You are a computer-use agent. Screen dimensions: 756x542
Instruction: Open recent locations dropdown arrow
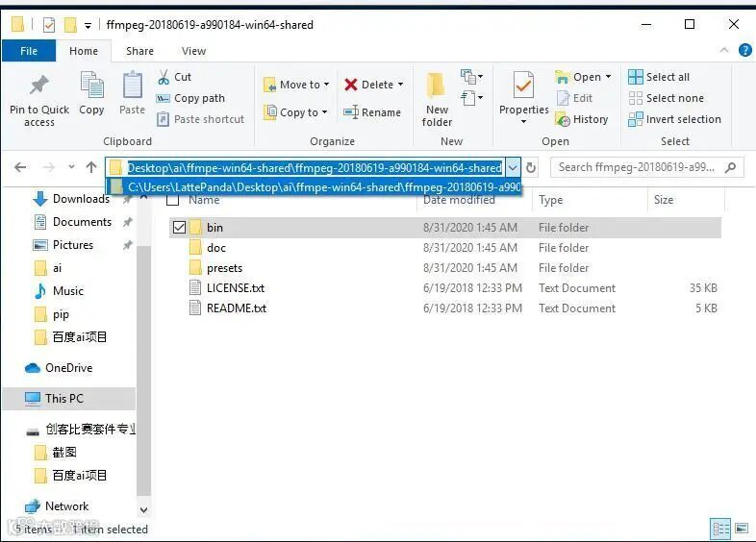pos(71,167)
